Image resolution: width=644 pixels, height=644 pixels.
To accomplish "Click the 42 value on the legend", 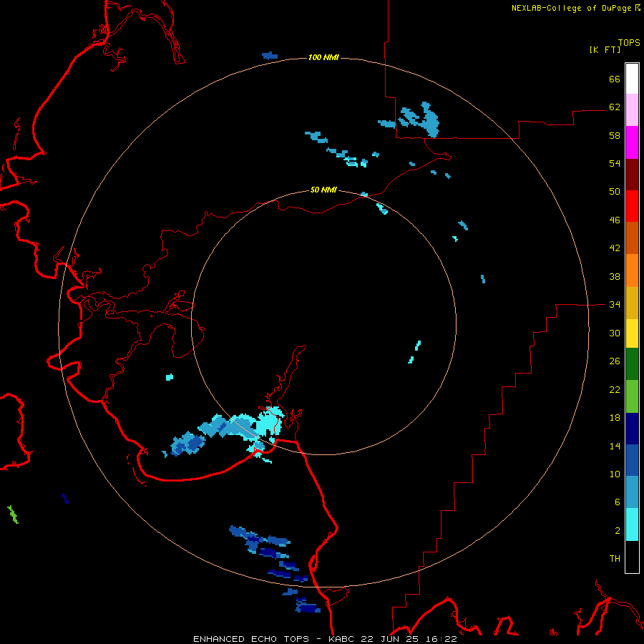I will 615,248.
